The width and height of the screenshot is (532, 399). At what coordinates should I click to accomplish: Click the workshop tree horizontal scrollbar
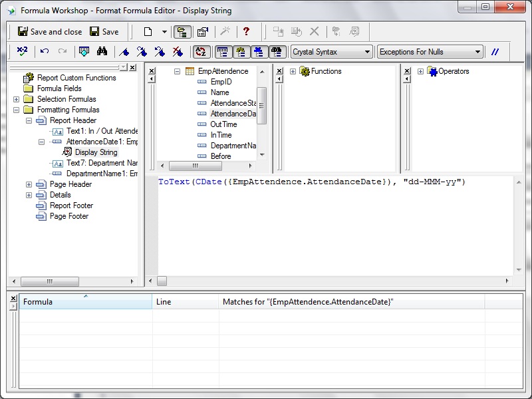(50, 281)
